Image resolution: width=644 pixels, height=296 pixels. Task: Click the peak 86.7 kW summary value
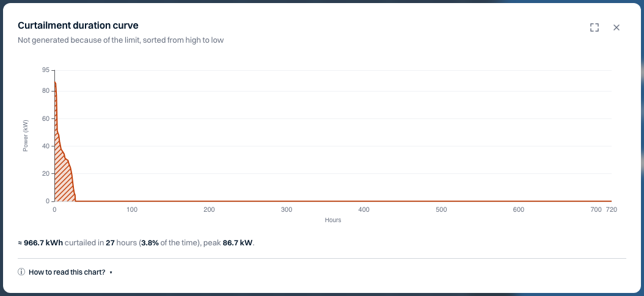tap(238, 243)
